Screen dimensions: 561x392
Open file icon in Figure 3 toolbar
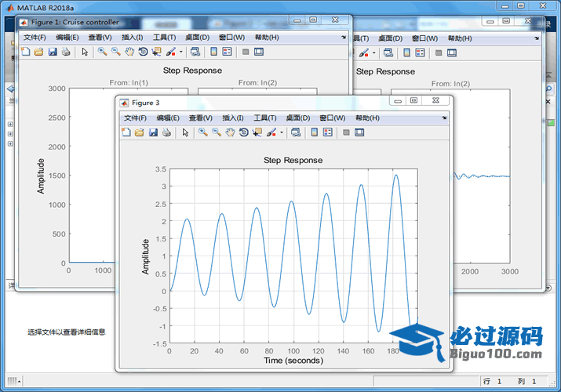pos(140,132)
